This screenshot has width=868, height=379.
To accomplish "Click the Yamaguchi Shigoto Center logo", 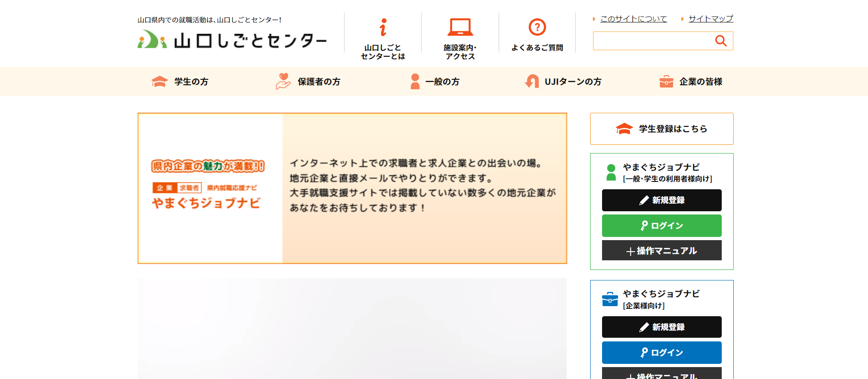I will coord(232,40).
